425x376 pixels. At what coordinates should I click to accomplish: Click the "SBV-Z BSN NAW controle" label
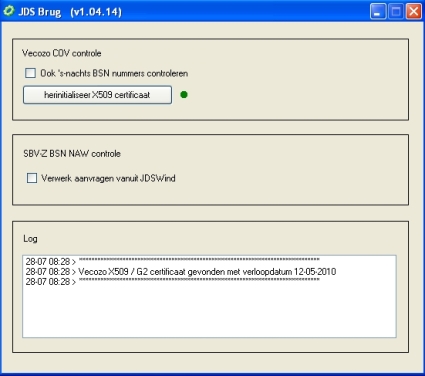(x=72, y=154)
